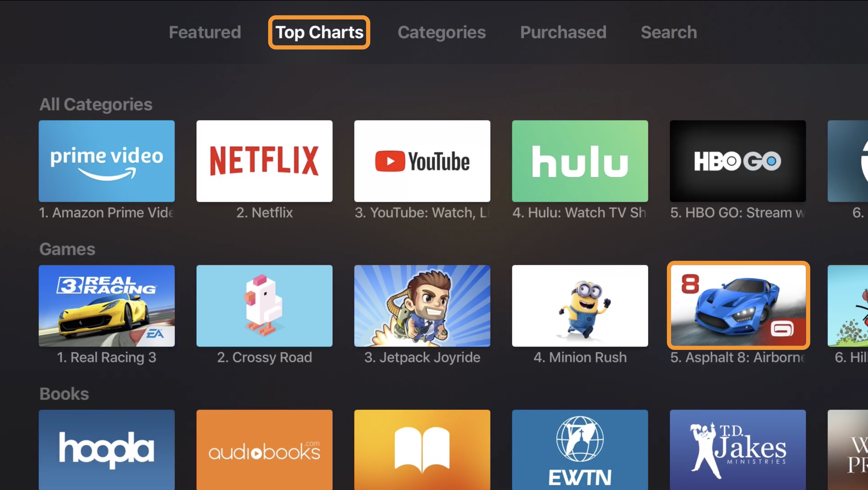Open Amazon Prime Video app
Image resolution: width=868 pixels, height=490 pixels.
(107, 160)
